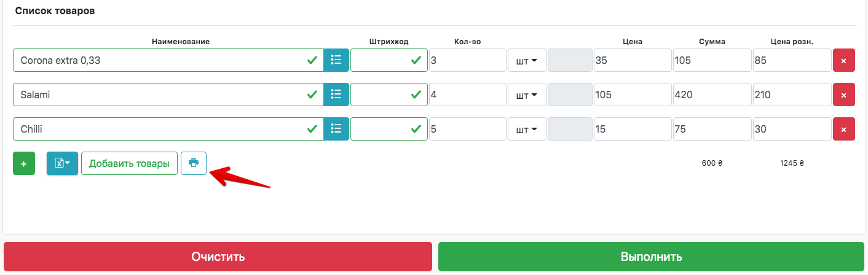This screenshot has width=868, height=275.
Task: Click retail price field showing 30
Action: (x=791, y=130)
